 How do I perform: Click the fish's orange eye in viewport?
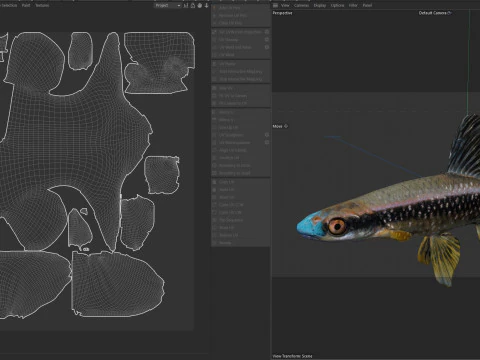[337, 226]
